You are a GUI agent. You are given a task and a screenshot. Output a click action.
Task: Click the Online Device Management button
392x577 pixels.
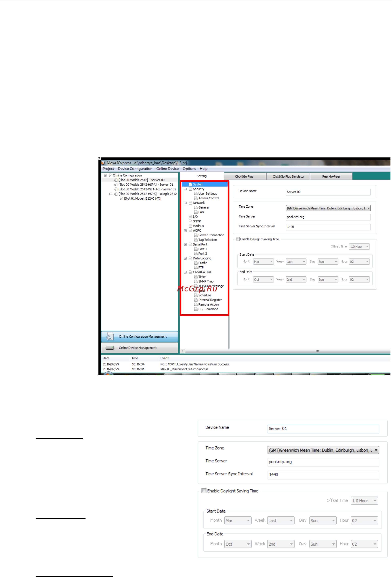click(139, 348)
